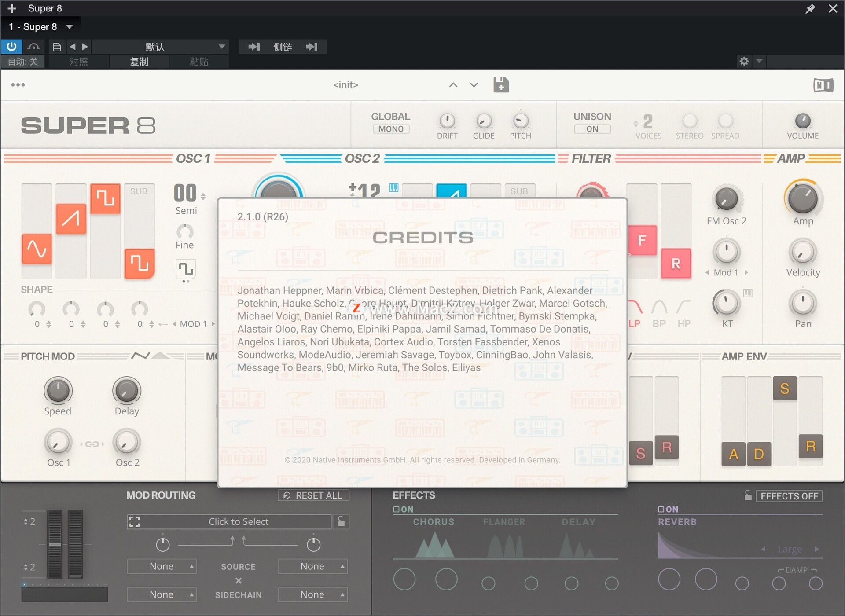Select the FLANGER effect tab
The width and height of the screenshot is (845, 616).
point(504,522)
